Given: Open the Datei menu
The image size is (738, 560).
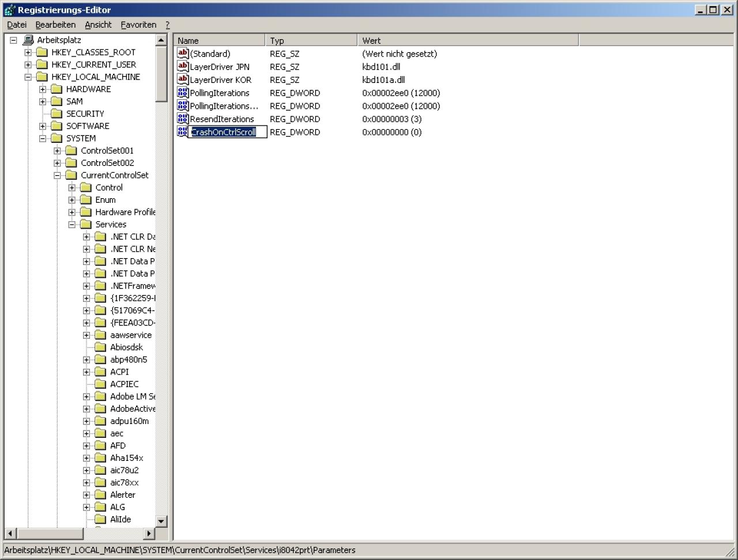Looking at the screenshot, I should [17, 25].
